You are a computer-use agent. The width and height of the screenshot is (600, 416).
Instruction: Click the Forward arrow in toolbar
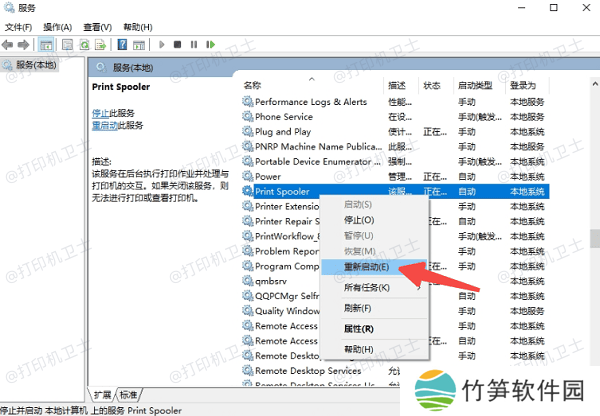[x=25, y=44]
